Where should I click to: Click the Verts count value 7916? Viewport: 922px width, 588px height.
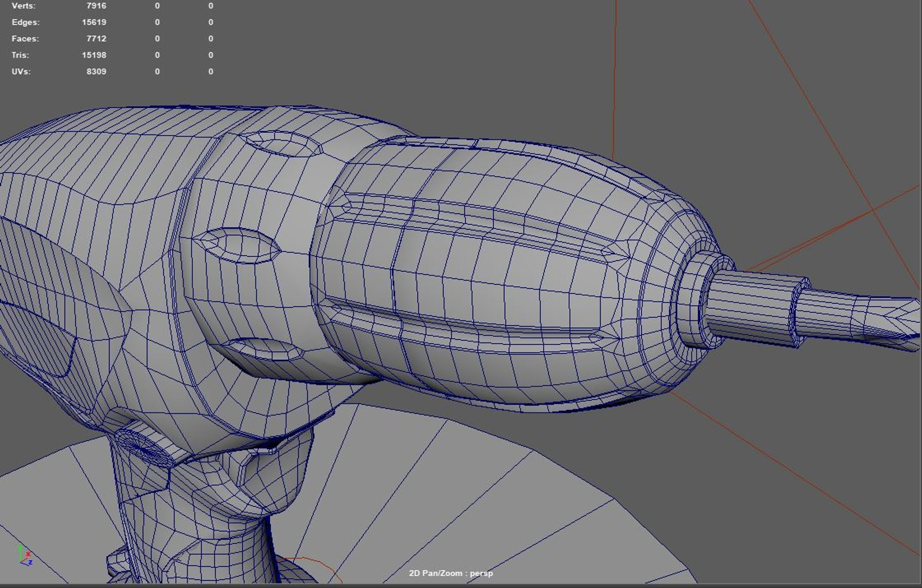[x=96, y=6]
